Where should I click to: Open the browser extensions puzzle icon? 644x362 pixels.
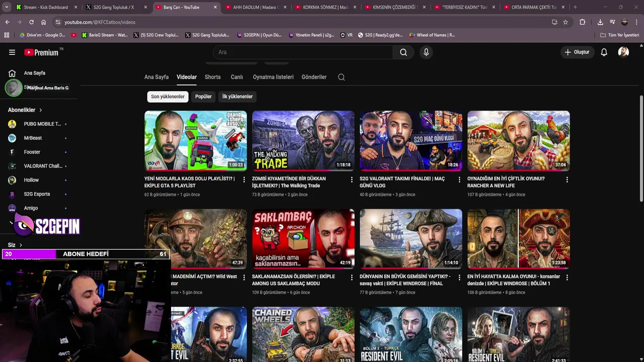[582, 22]
